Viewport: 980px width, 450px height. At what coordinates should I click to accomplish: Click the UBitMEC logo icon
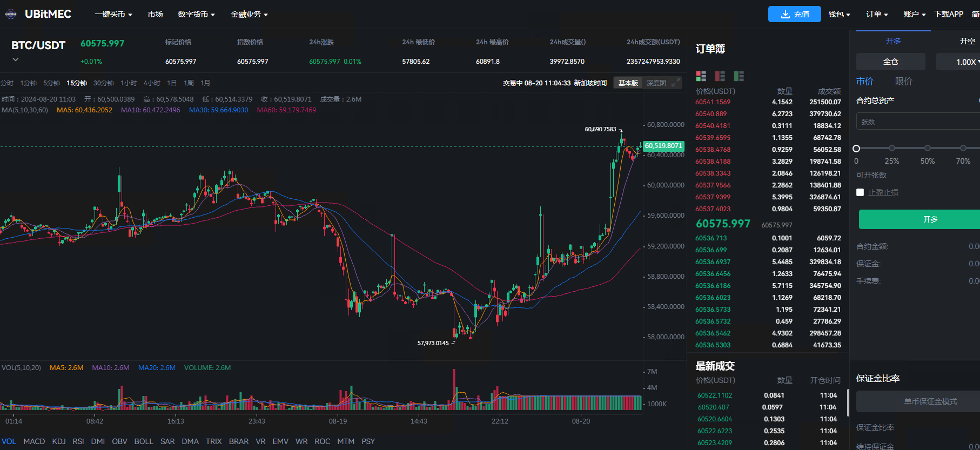11,14
